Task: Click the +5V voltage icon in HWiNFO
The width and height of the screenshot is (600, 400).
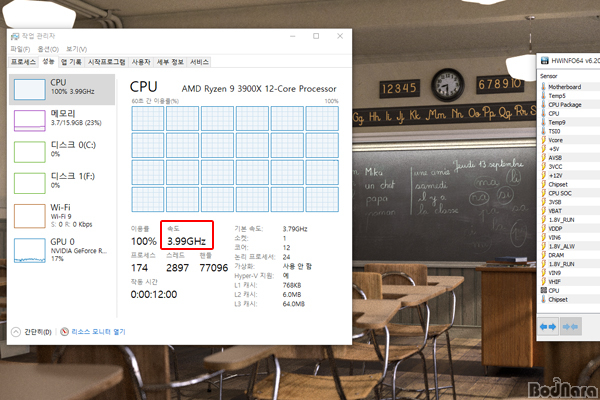Action: coord(543,149)
